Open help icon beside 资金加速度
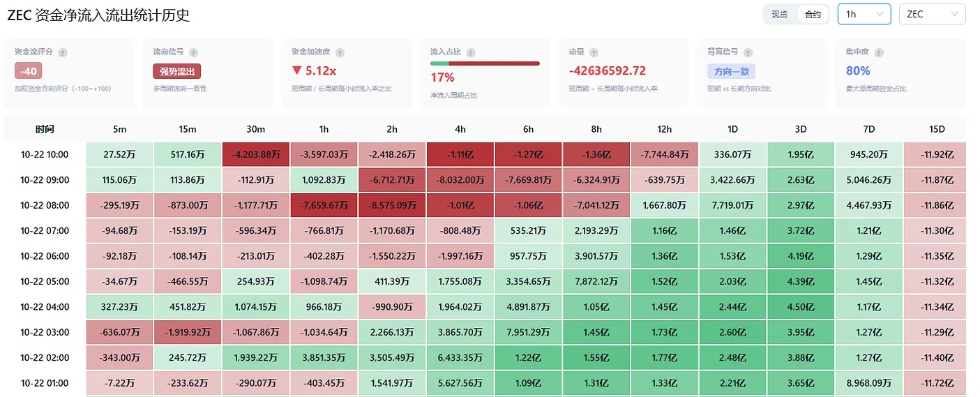The height and width of the screenshot is (397, 980). [340, 52]
